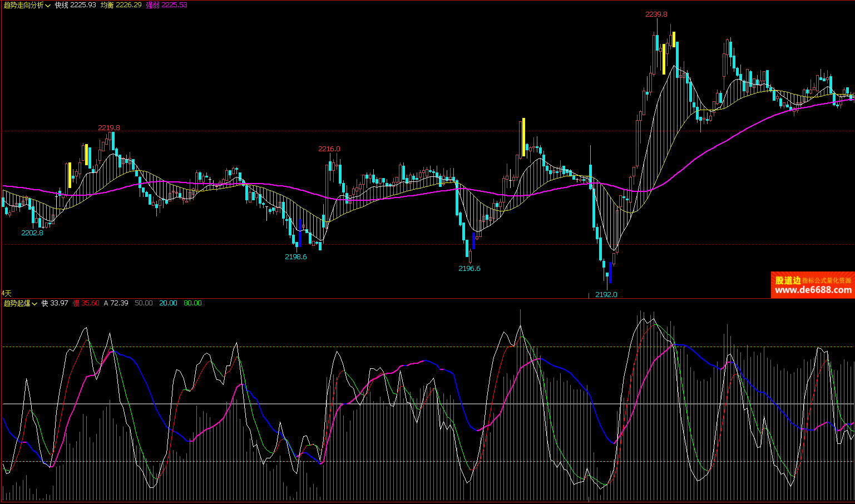855x504 pixels.
Task: Expand the 趋势起爆 indicator dropdown
Action: pyautogui.click(x=21, y=303)
